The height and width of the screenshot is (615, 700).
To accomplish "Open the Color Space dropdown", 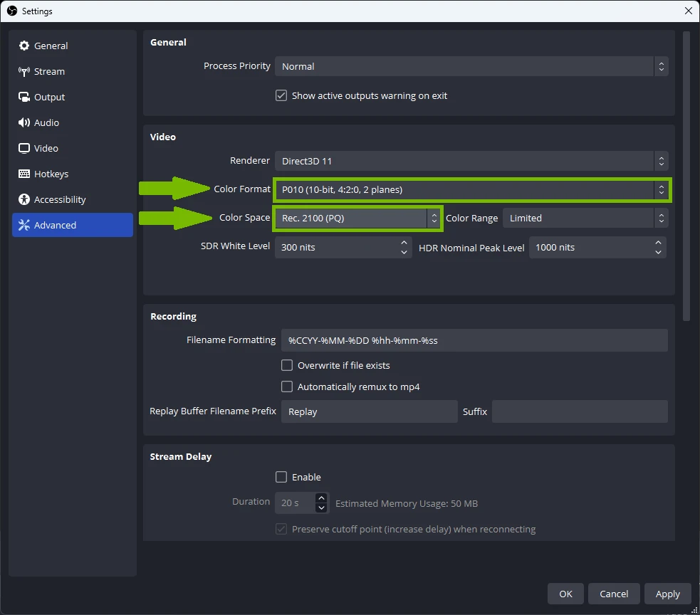I will (357, 218).
